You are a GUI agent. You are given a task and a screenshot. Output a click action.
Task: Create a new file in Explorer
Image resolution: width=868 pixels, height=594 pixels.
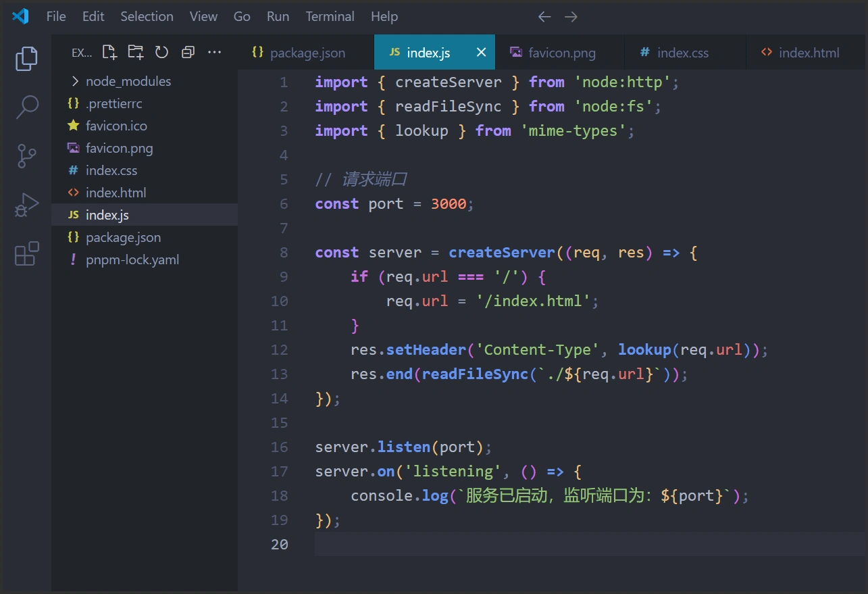coord(109,52)
